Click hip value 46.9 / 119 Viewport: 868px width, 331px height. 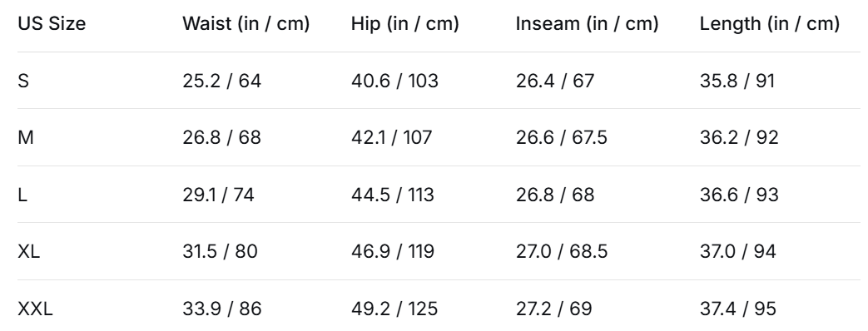coord(393,251)
